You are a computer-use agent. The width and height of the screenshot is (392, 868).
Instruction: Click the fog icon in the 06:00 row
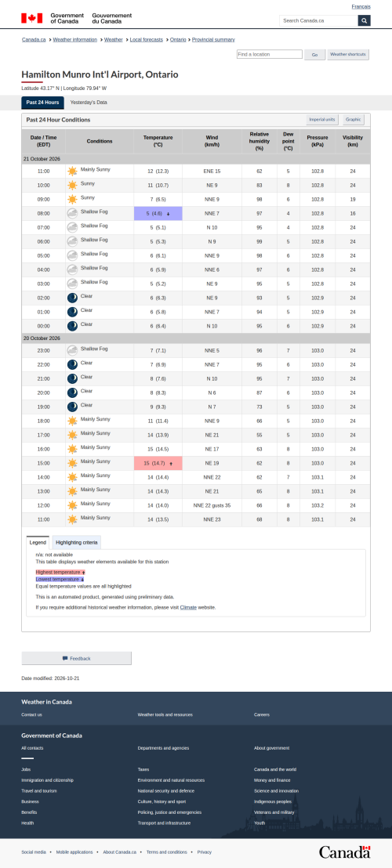tap(73, 241)
